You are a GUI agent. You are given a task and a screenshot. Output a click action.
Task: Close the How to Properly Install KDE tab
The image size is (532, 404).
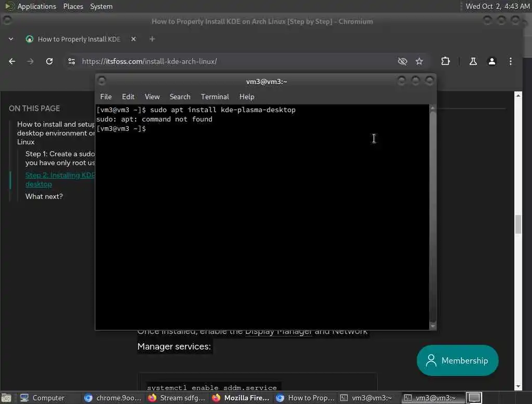tap(134, 39)
